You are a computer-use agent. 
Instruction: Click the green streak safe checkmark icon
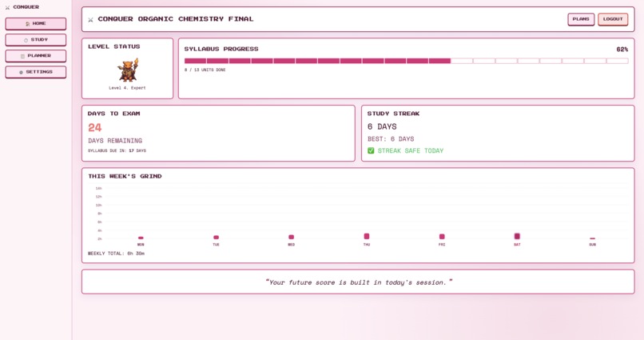click(x=371, y=151)
